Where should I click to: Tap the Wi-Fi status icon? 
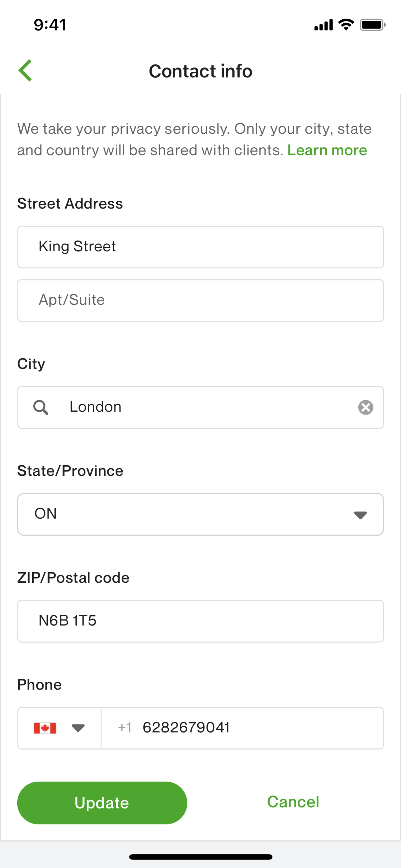click(x=346, y=25)
